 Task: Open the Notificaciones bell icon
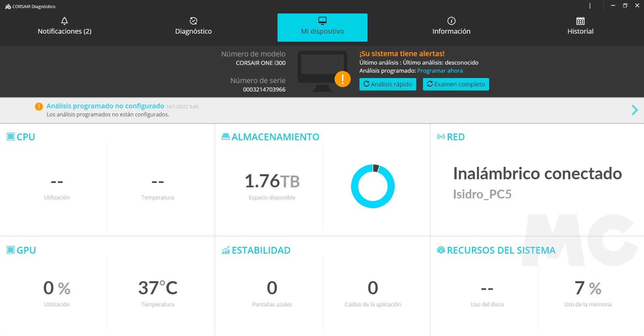click(x=65, y=21)
